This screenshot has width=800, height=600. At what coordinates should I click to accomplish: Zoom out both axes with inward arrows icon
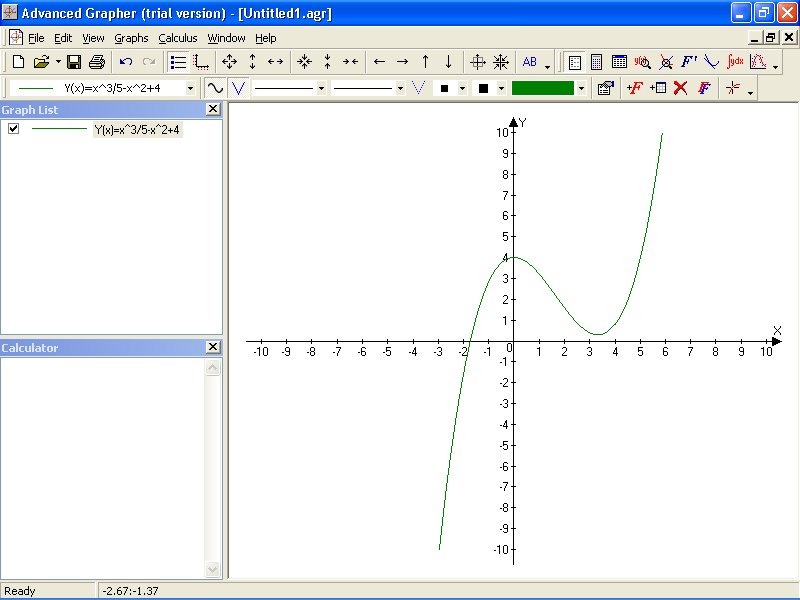(305, 62)
